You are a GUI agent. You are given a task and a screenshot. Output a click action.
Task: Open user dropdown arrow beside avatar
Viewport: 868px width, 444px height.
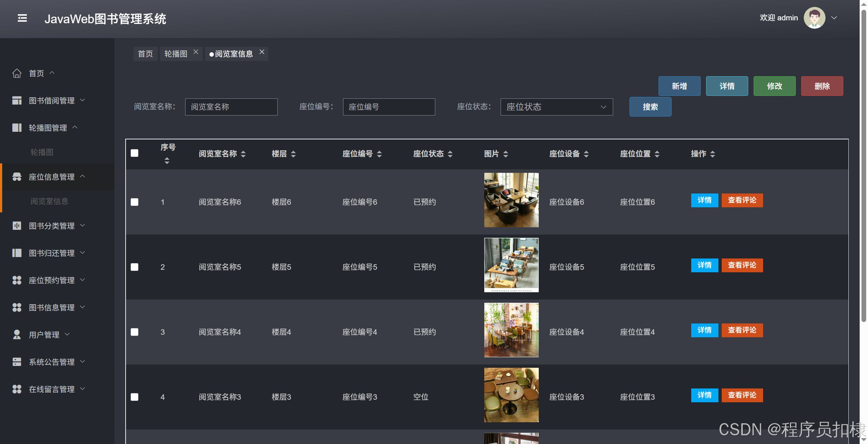[834, 18]
